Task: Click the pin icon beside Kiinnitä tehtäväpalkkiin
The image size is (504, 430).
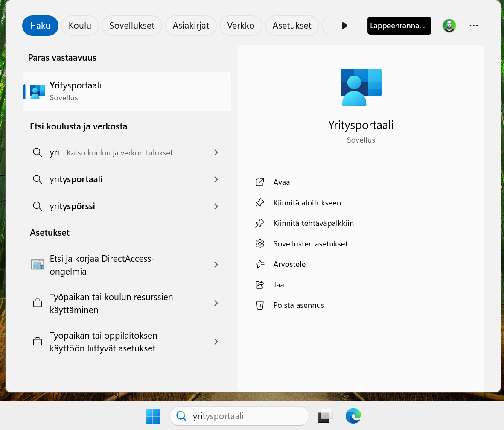Action: pyautogui.click(x=260, y=223)
